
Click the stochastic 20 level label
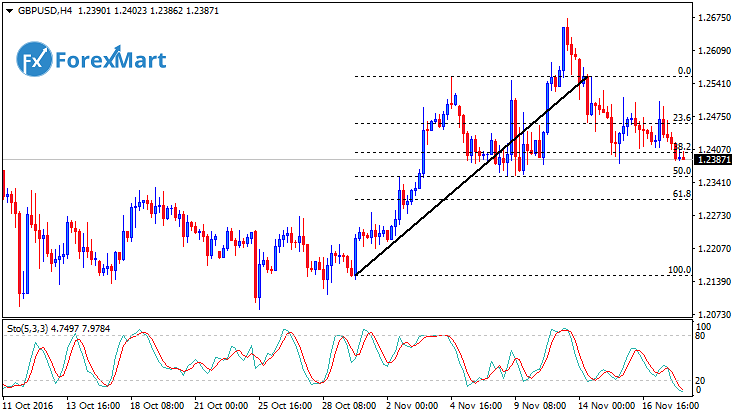(x=701, y=380)
